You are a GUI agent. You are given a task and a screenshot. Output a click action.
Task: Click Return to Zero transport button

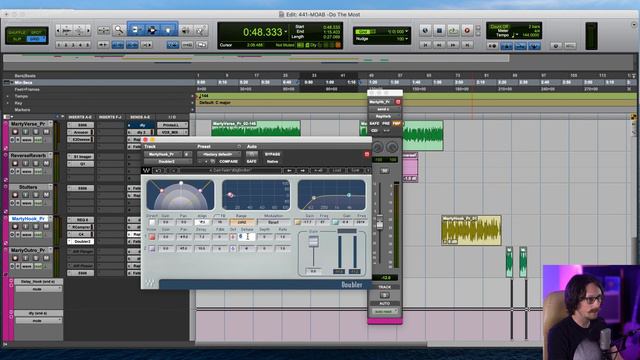(x=425, y=44)
